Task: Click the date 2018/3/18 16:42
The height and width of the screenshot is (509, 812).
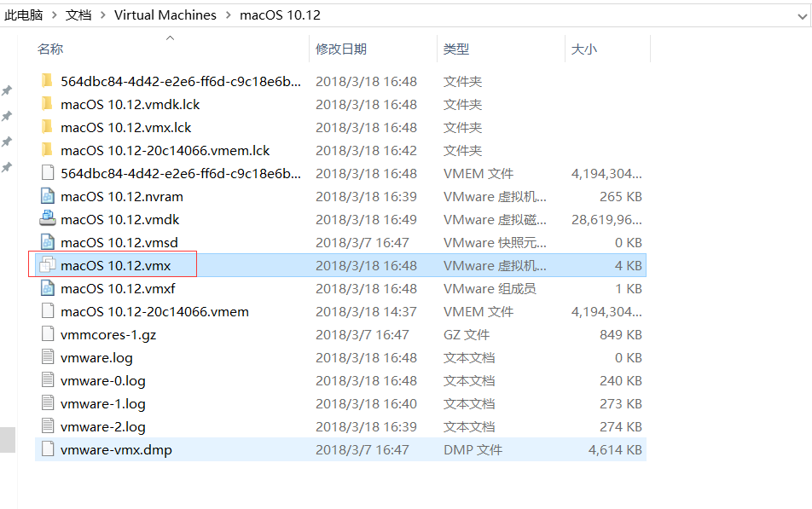Action: [x=366, y=151]
